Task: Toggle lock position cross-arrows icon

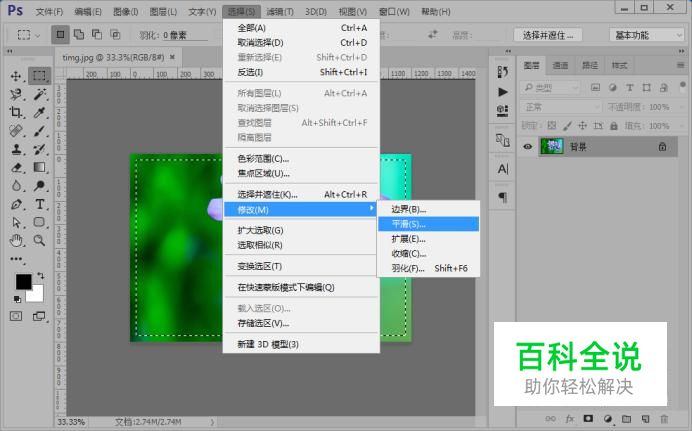Action: click(583, 126)
